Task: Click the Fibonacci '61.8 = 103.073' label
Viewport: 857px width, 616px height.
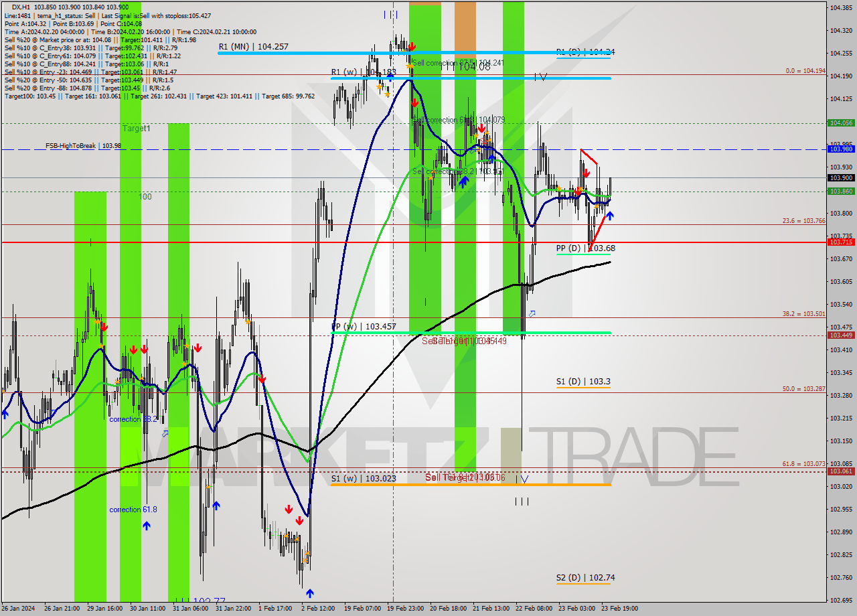Action: [803, 463]
